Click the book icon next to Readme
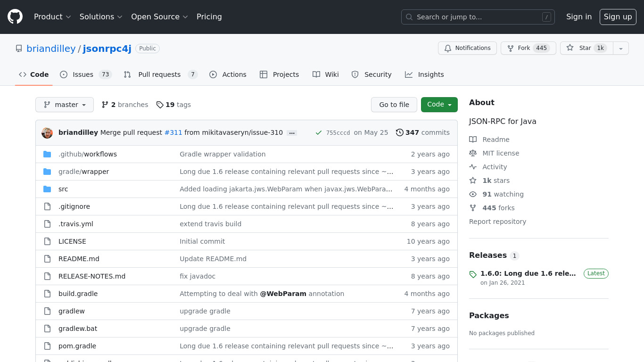Screen dimensions: 644x362 pyautogui.click(x=473, y=140)
